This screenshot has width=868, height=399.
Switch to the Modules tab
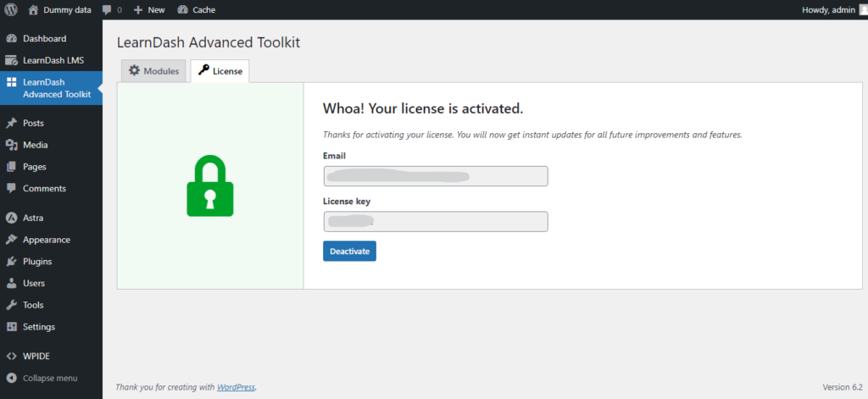click(153, 71)
